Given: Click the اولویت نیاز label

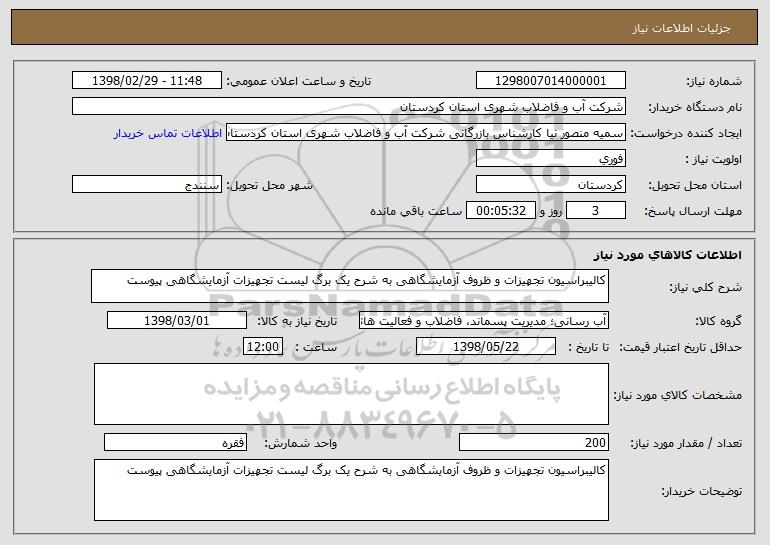Looking at the screenshot, I should click(714, 160).
